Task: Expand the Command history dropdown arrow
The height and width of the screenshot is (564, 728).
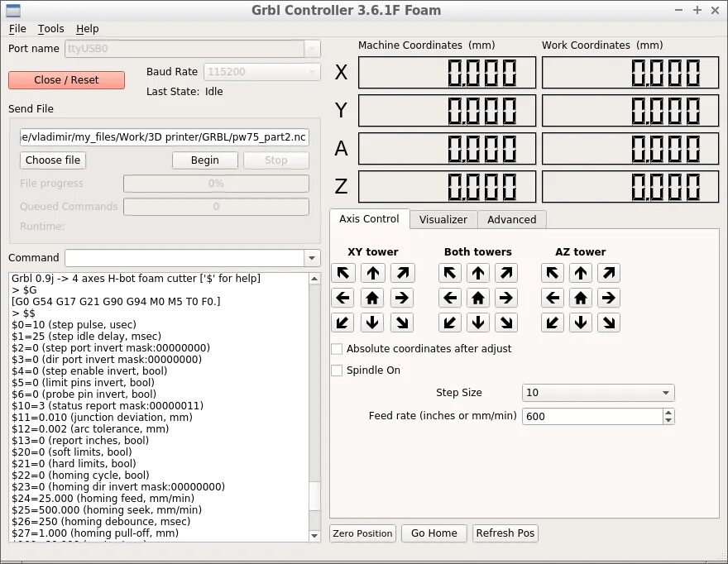Action: coord(312,258)
